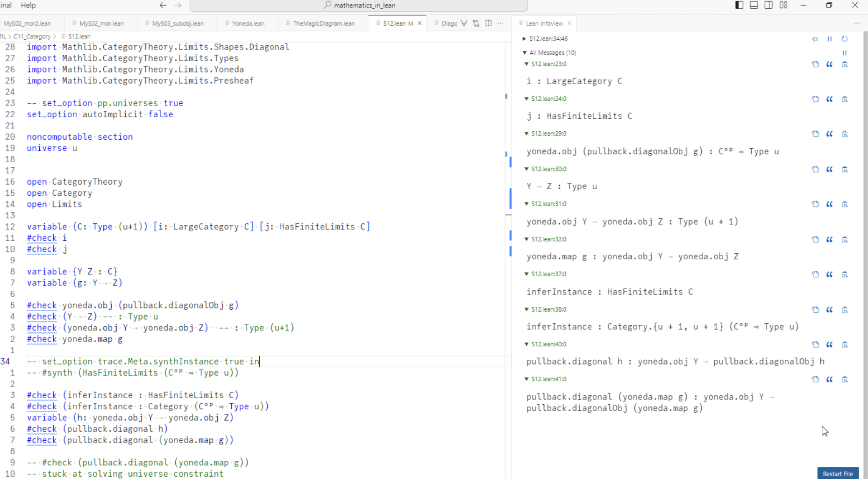Go to location for S12.lean:29:0 message
Viewport: 868px width, 479px height.
pos(815,134)
